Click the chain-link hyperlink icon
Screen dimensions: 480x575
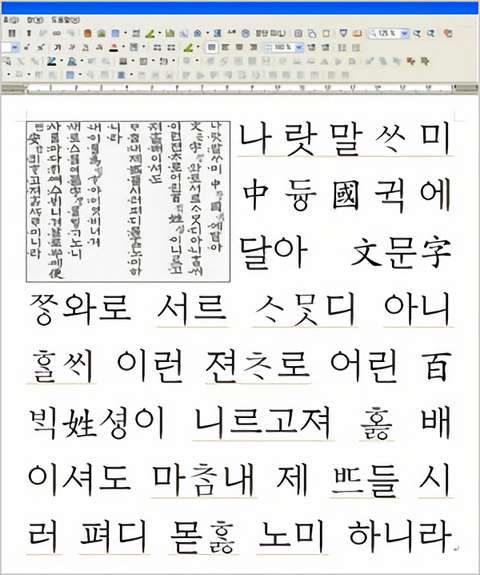coord(56,33)
